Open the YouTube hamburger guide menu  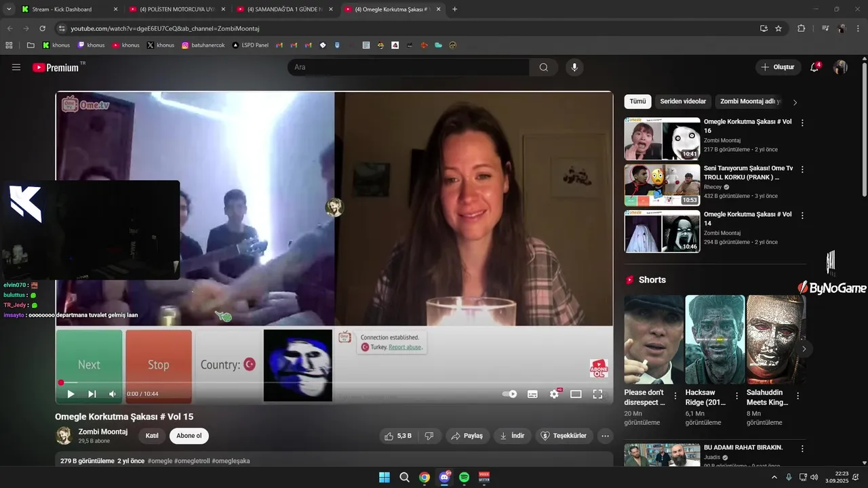(16, 67)
